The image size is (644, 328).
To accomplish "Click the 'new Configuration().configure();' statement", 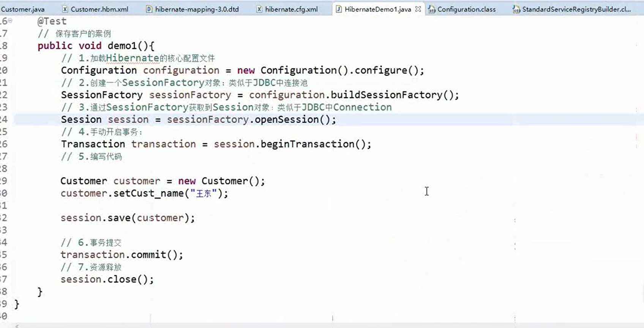I will tap(331, 70).
